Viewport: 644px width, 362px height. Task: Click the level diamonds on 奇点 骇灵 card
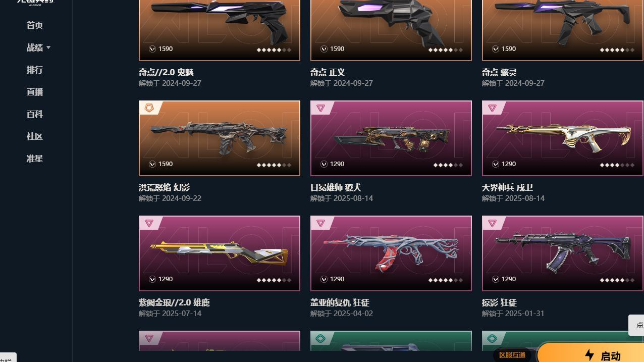[617, 50]
